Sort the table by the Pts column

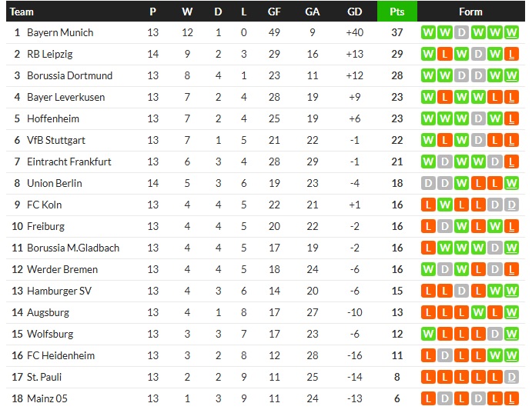click(x=396, y=12)
